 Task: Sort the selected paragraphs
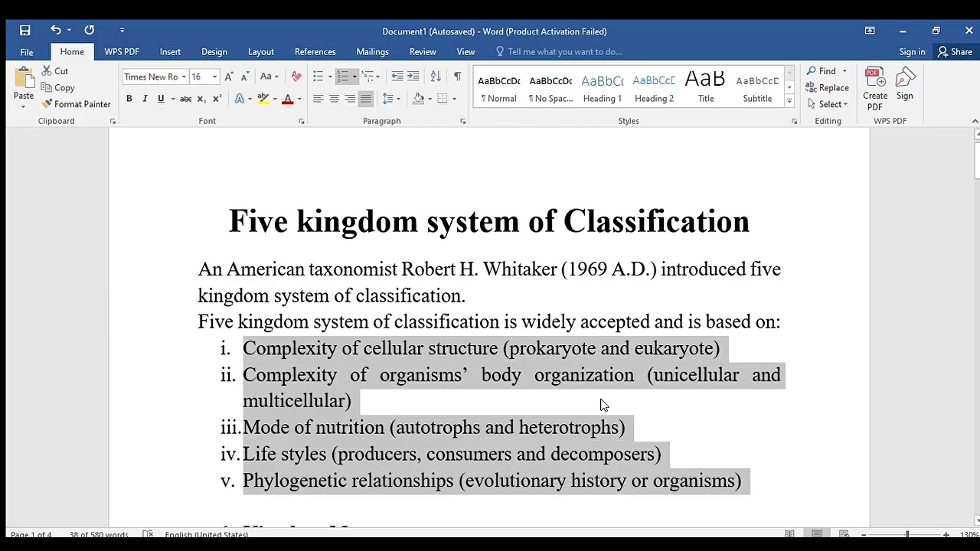[436, 77]
